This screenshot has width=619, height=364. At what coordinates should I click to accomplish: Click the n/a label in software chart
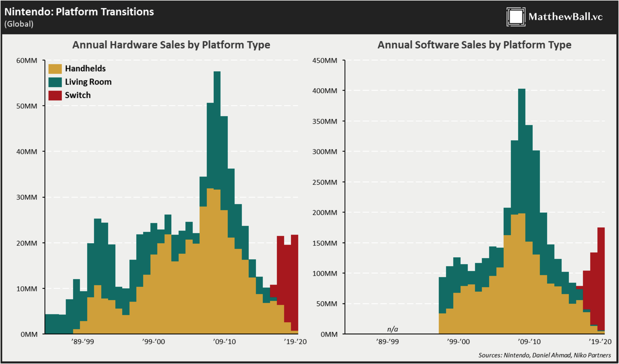point(392,329)
